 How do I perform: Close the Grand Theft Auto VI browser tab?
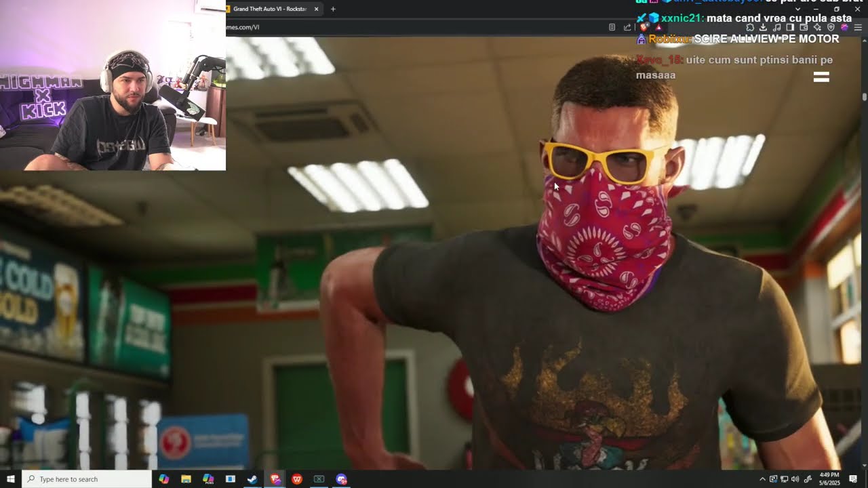pyautogui.click(x=316, y=9)
